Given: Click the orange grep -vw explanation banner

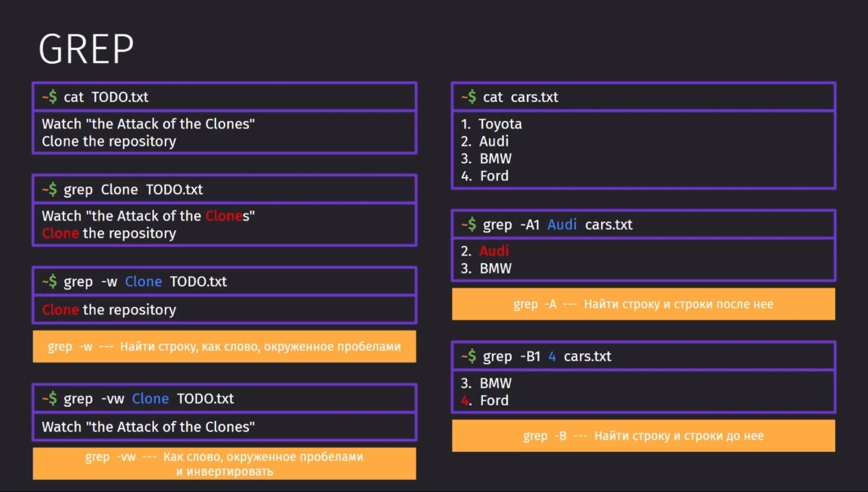Looking at the screenshot, I should [x=225, y=463].
